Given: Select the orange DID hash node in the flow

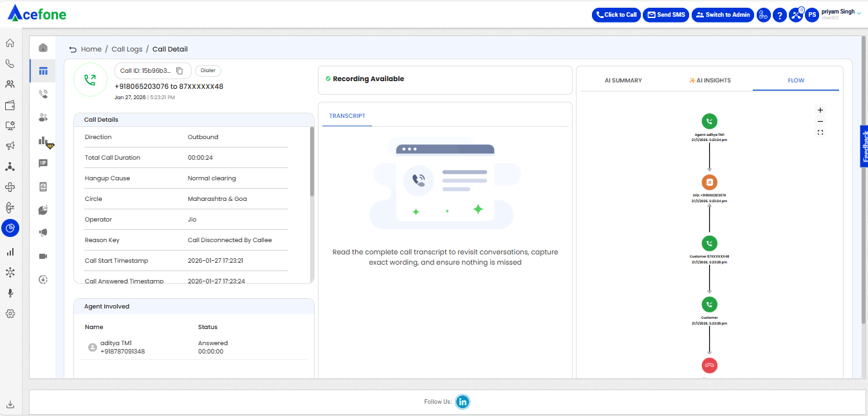Looking at the screenshot, I should pyautogui.click(x=709, y=182).
